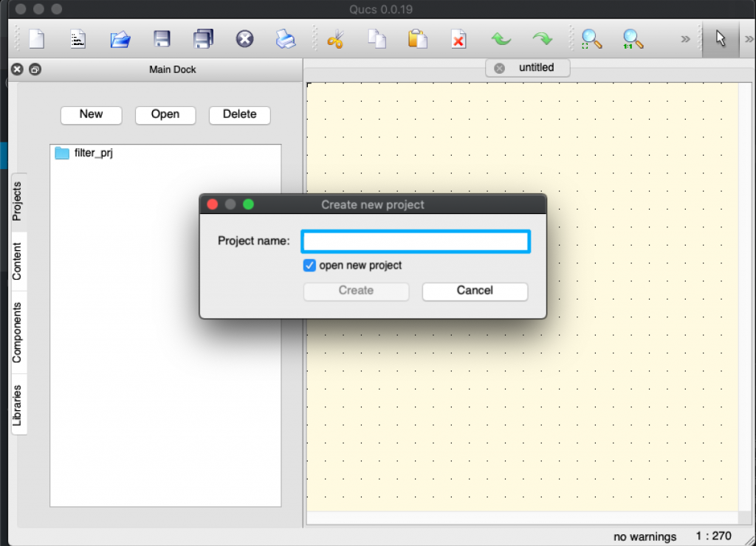Viewport: 756px width, 546px height.
Task: Close the untitled document tab
Action: [x=500, y=68]
